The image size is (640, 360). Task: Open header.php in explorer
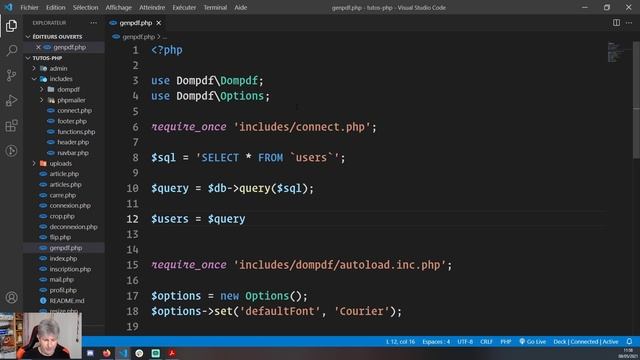[x=73, y=142]
